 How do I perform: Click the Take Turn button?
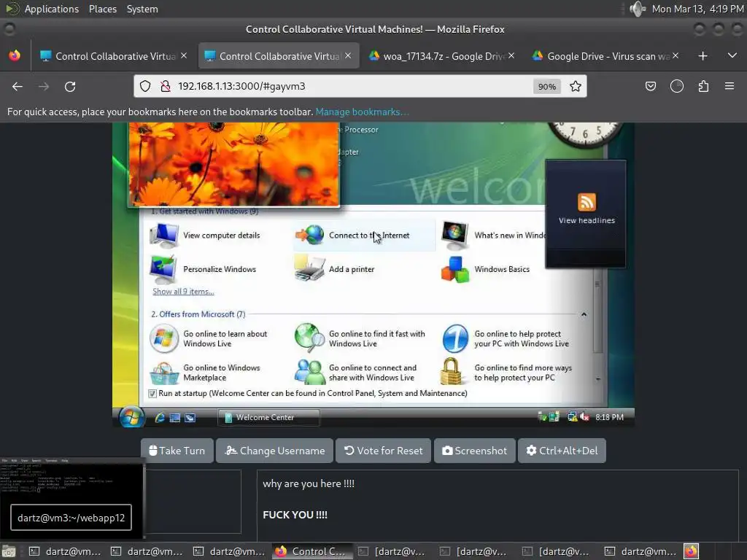[177, 451]
